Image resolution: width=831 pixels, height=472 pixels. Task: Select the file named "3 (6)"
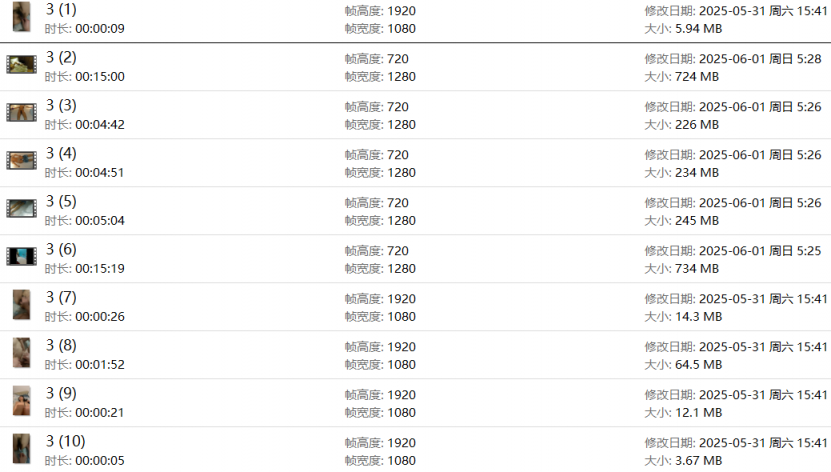click(61, 249)
